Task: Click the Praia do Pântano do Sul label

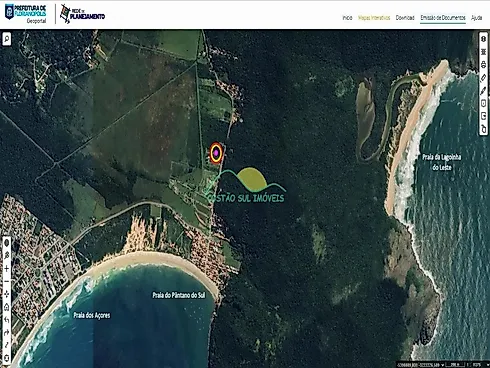Action: click(x=179, y=295)
